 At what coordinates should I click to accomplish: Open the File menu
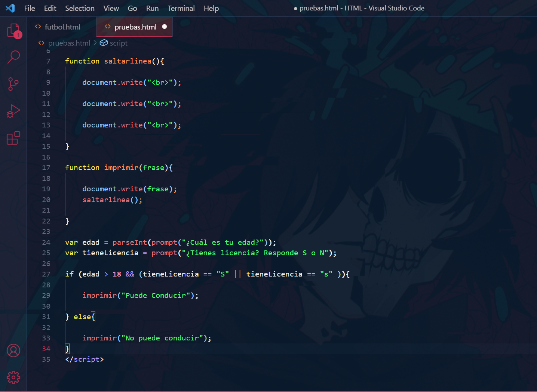point(30,8)
